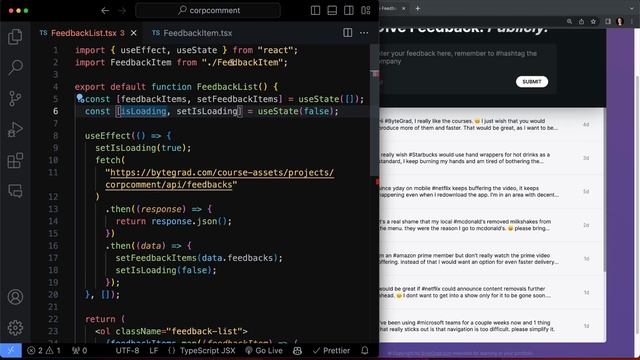Click the Prettier status bar item

point(331,350)
